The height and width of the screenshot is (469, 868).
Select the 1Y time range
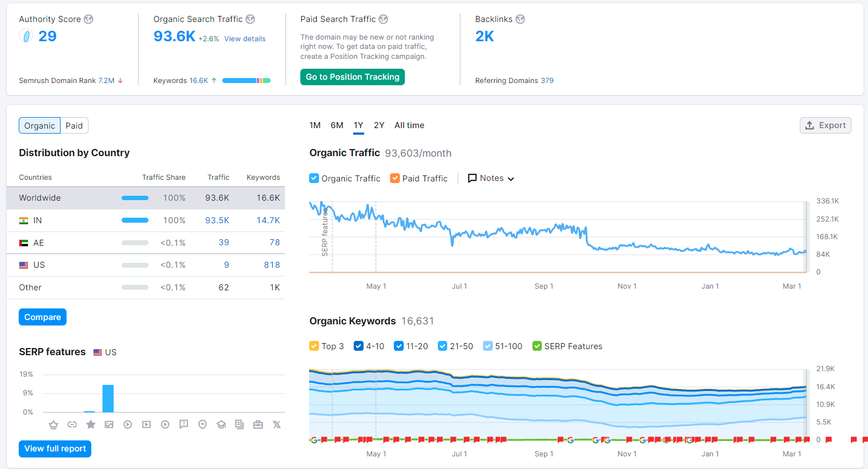point(358,125)
